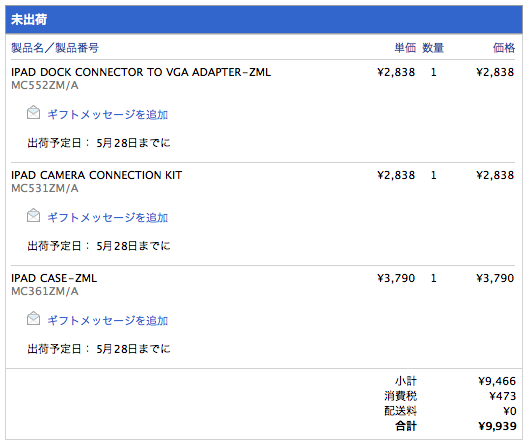
Task: Click the 小計 subtotal ¥9,466
Action: [497, 381]
